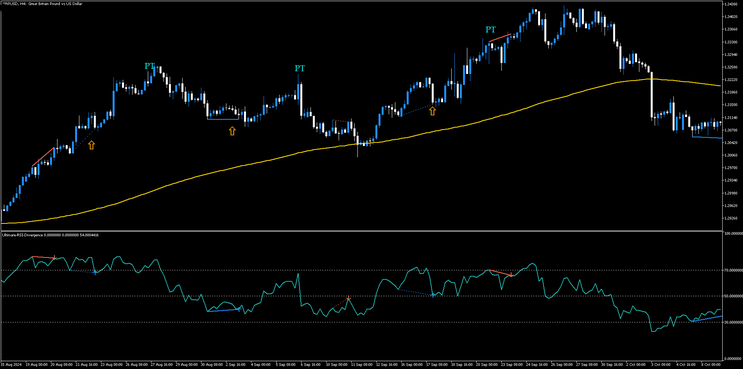The image size is (743, 369).
Task: Select the orange up arrow under the blue horizontal line
Action: (x=232, y=131)
